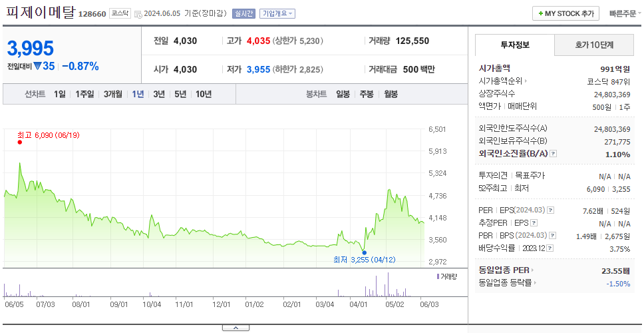Show the 주봉 candlestick chart
The image size is (644, 333).
[367, 94]
